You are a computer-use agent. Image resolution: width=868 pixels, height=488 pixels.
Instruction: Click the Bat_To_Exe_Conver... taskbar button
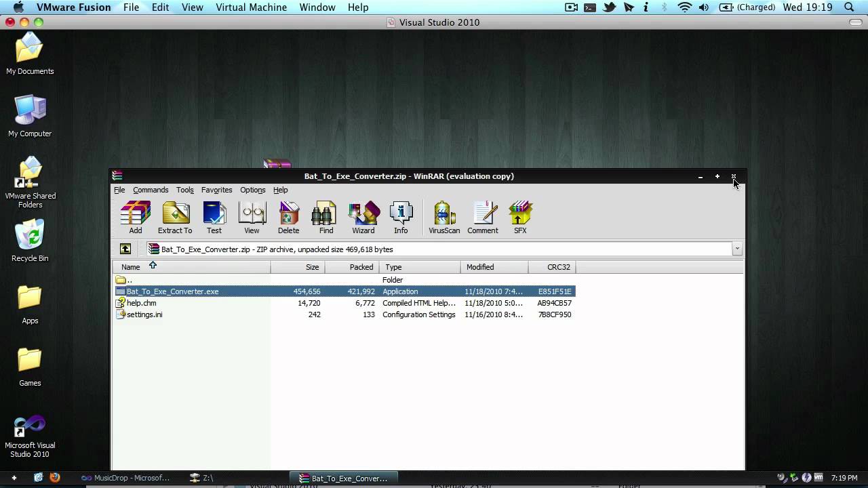point(343,478)
